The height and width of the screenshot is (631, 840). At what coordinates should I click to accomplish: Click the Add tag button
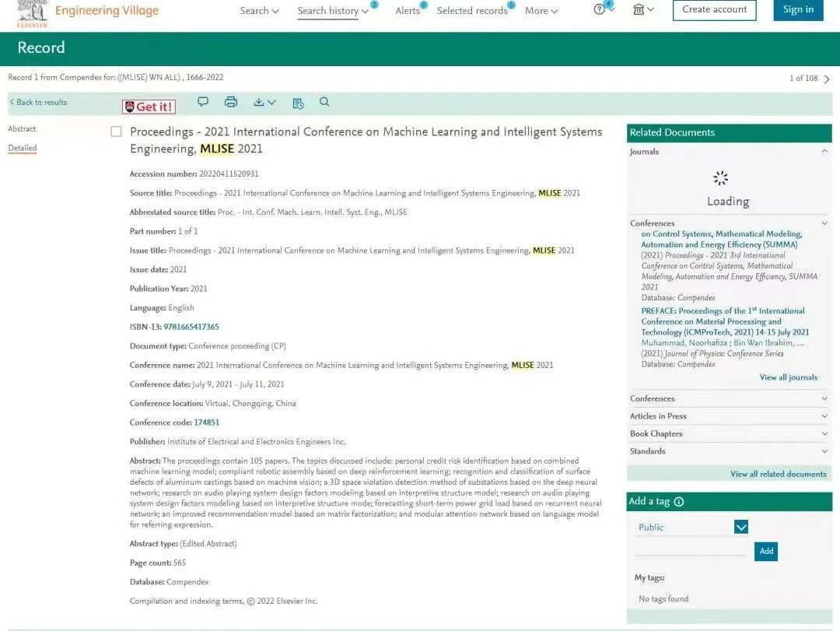click(766, 551)
